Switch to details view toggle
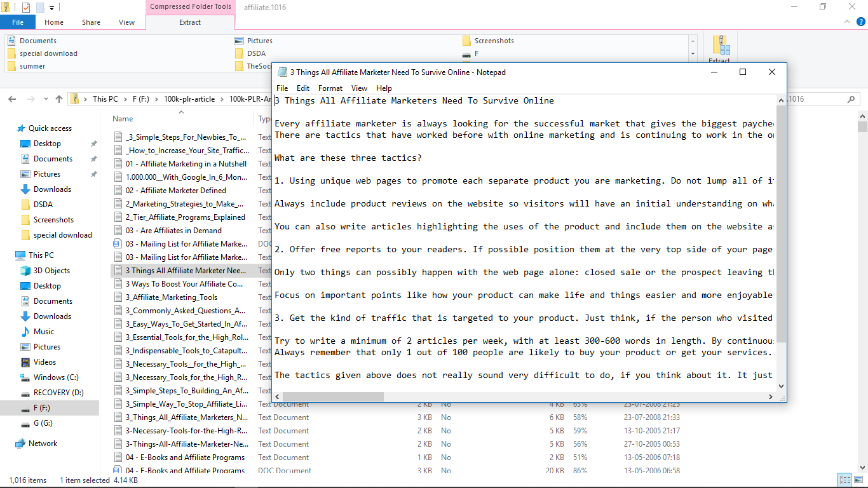This screenshot has height=488, width=868. (x=844, y=480)
